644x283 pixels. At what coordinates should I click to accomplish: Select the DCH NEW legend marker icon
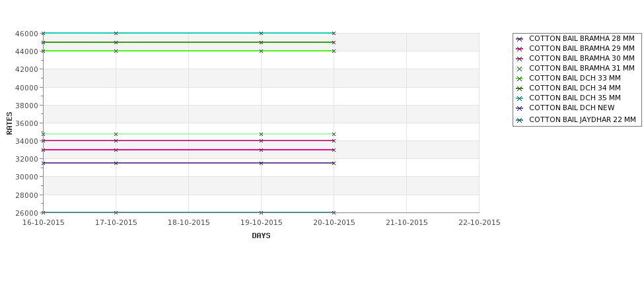[x=519, y=108]
